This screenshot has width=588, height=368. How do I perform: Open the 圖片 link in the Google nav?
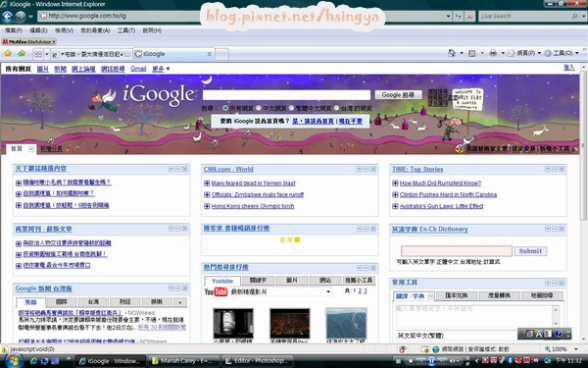coord(43,69)
